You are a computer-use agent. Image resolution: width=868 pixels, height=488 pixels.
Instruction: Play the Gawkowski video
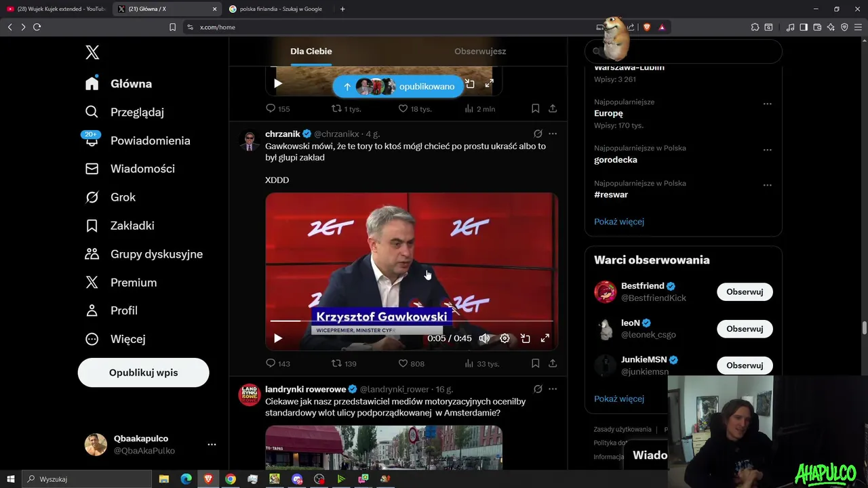point(278,338)
